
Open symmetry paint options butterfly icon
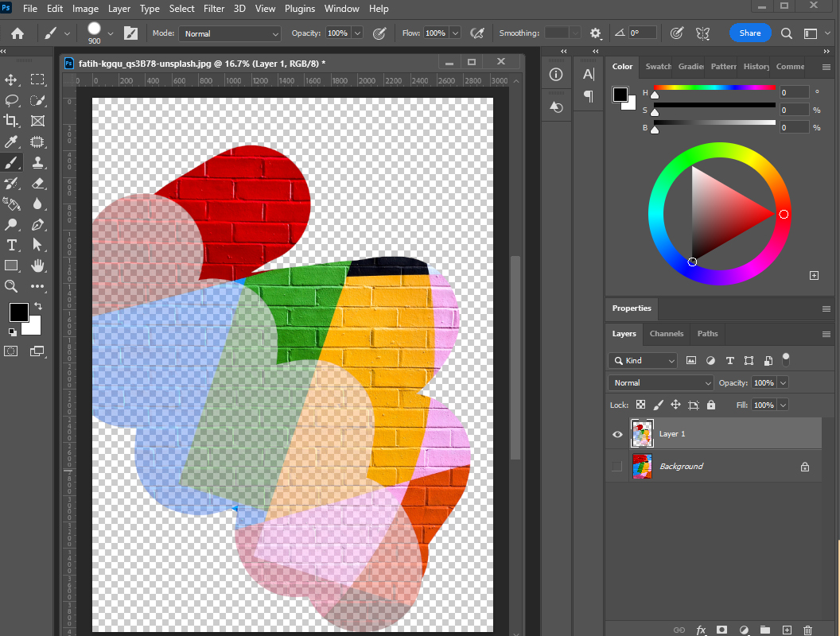(x=703, y=33)
